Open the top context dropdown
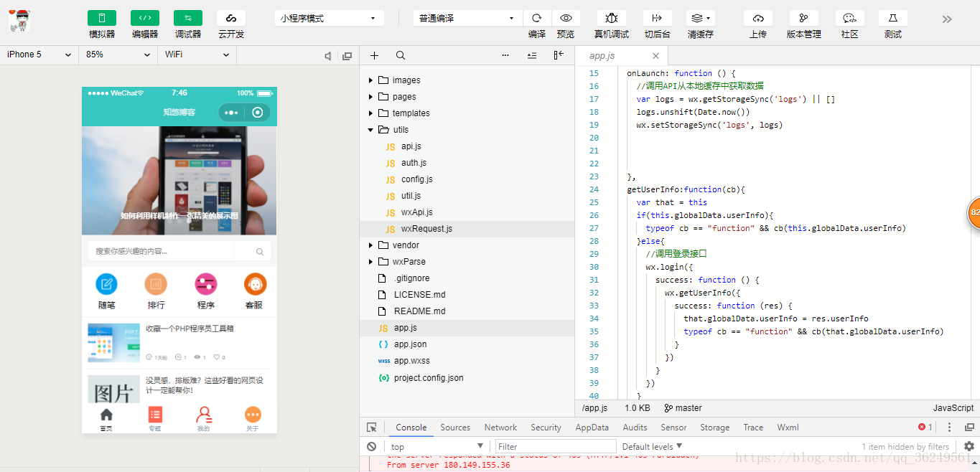 click(x=437, y=446)
